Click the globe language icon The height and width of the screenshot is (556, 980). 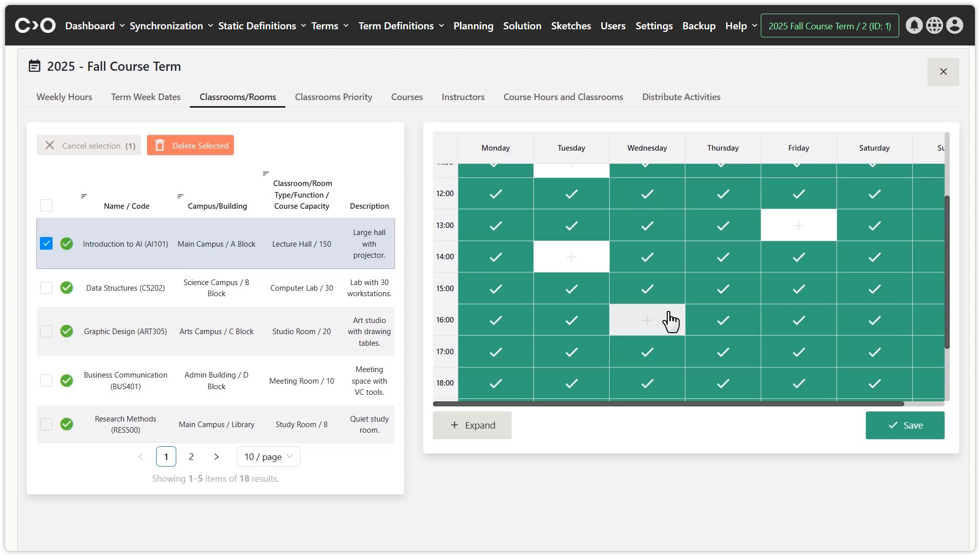point(934,25)
